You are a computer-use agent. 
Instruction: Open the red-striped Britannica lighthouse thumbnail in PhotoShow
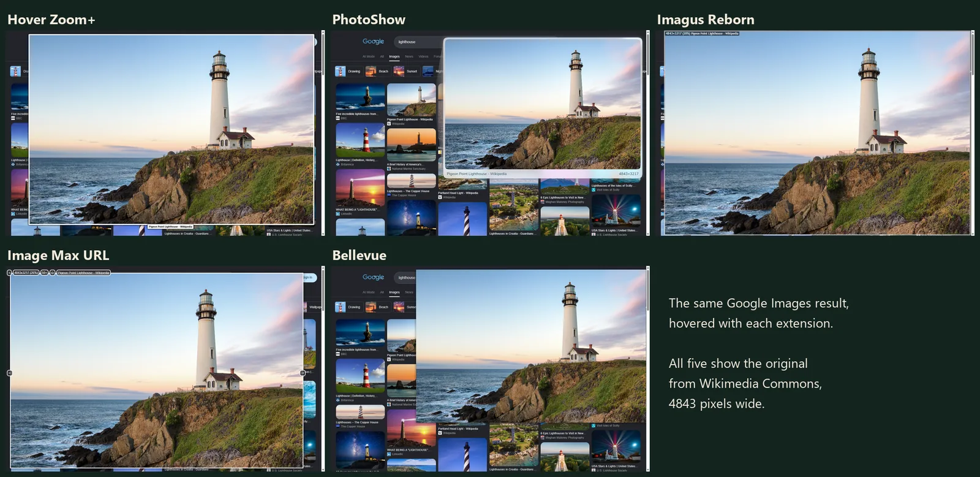360,140
